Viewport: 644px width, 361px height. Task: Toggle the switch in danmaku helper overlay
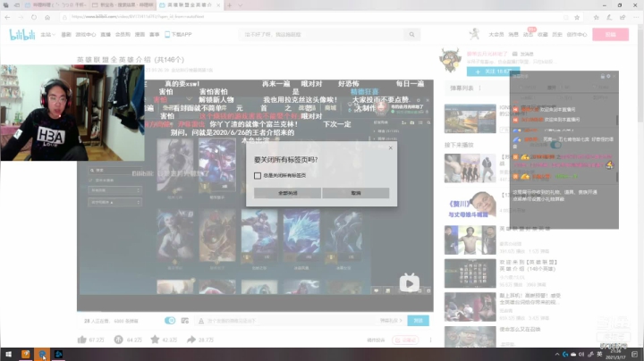tap(555, 145)
